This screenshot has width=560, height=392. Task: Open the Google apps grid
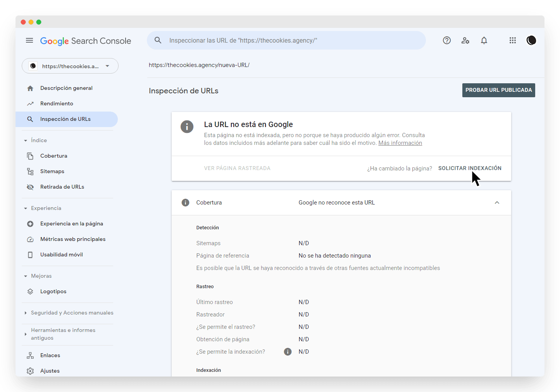point(513,40)
